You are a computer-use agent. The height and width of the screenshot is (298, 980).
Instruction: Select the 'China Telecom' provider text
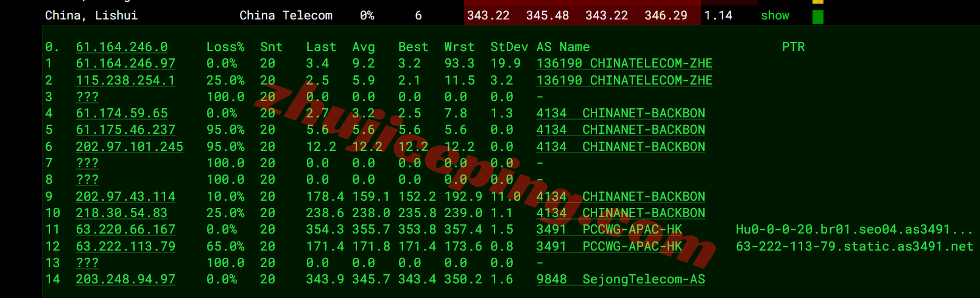(x=286, y=16)
